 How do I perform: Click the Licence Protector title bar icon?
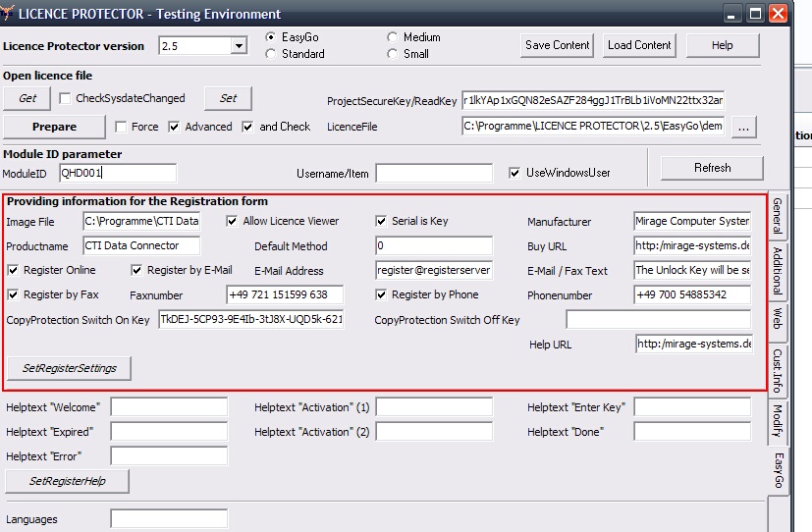pyautogui.click(x=11, y=14)
